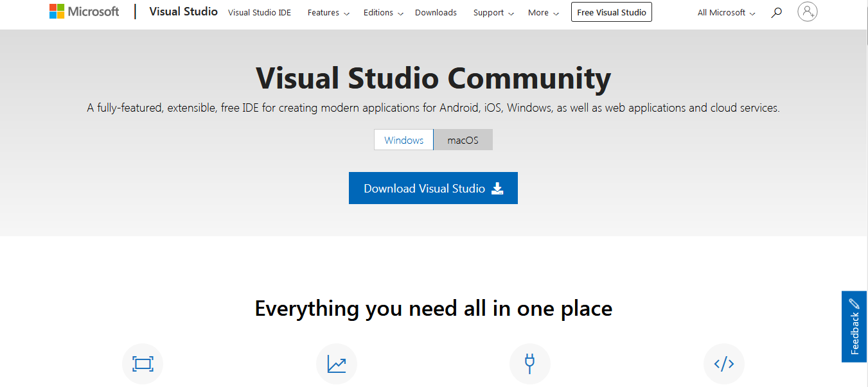Click the 'A fully-featured, extensible, free IDE' description
This screenshot has height=387, width=868.
pos(434,108)
